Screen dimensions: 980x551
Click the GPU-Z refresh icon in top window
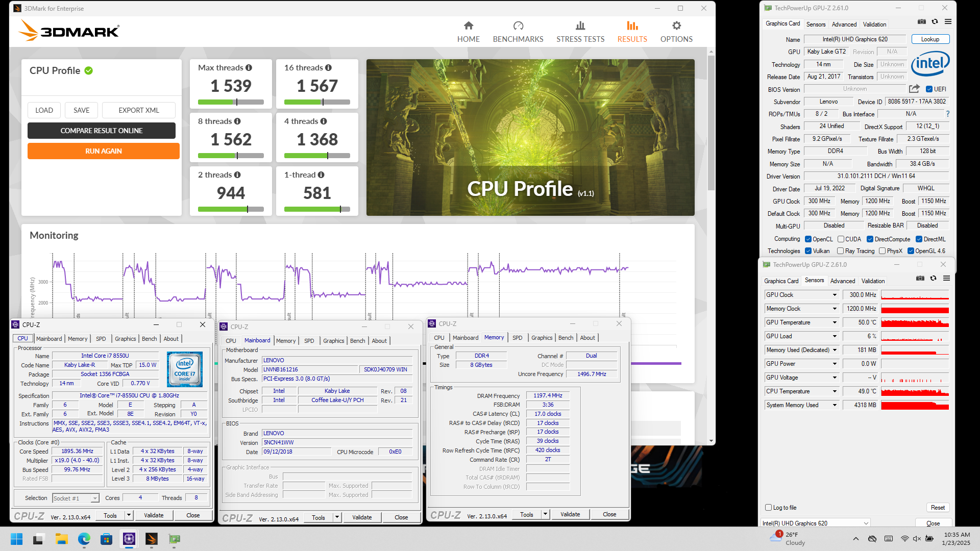tap(935, 22)
